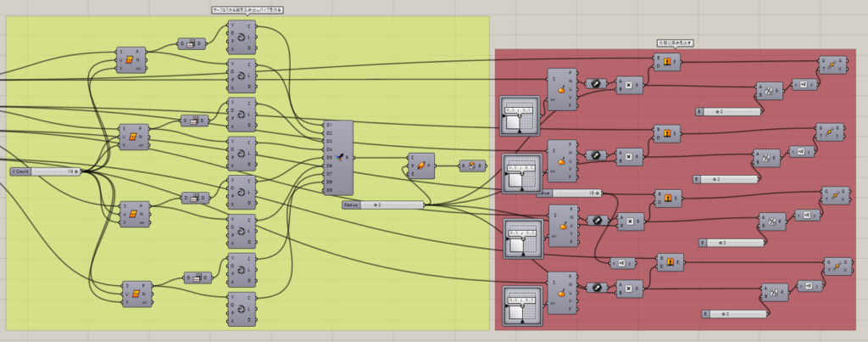Click the Radius number slider

pyautogui.click(x=383, y=205)
